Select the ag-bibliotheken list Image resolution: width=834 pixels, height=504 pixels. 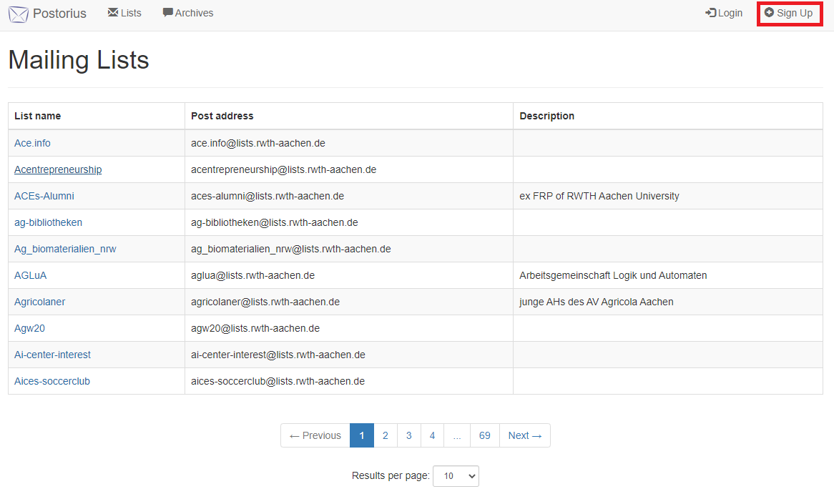pos(48,222)
